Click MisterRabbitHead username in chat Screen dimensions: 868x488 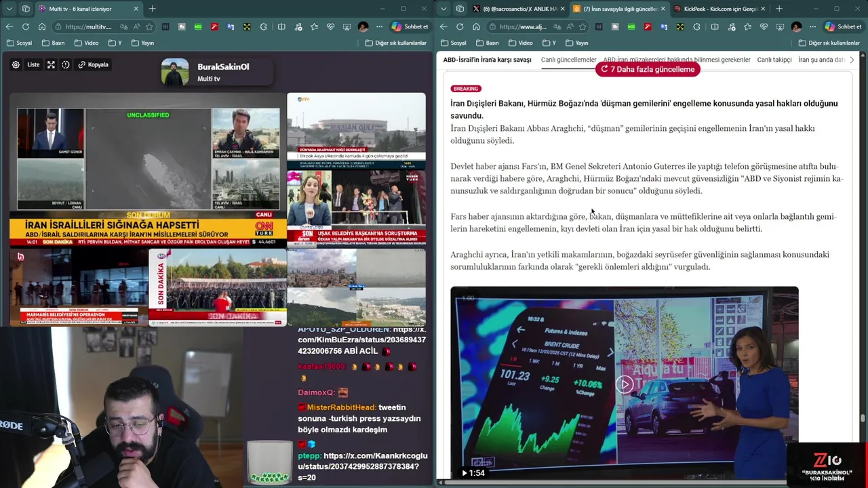tap(341, 407)
